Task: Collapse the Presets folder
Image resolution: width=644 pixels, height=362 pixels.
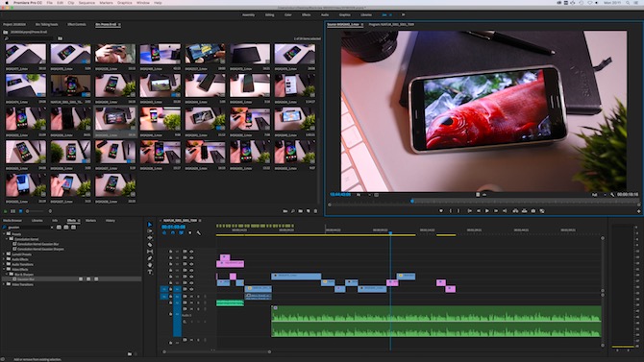Action: click(4, 234)
